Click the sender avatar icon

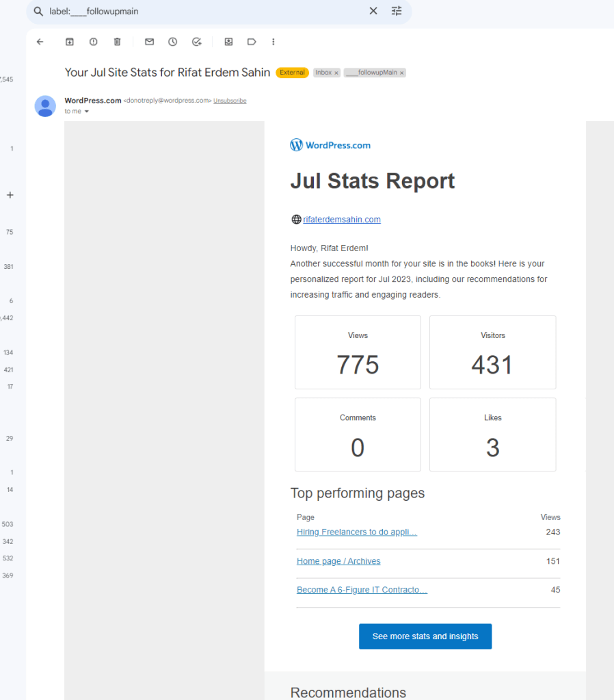(x=45, y=106)
